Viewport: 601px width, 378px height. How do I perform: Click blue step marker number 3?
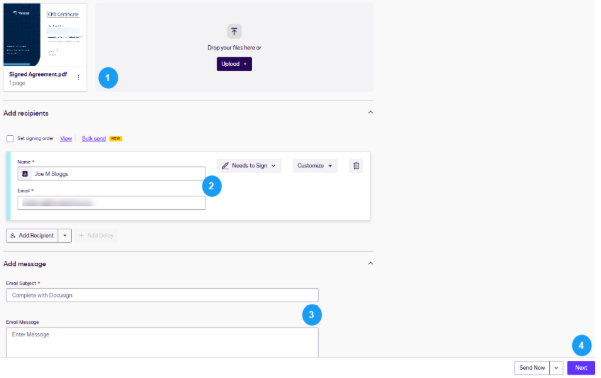[x=312, y=315]
